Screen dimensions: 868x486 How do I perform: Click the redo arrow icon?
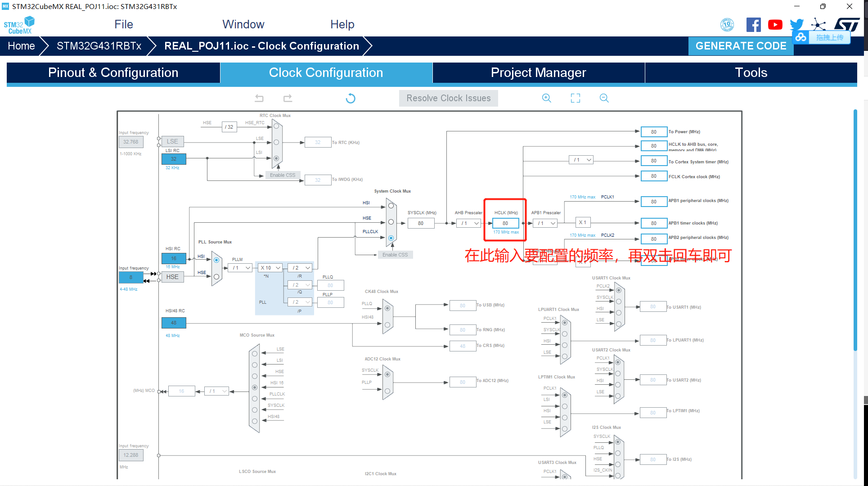click(x=288, y=98)
